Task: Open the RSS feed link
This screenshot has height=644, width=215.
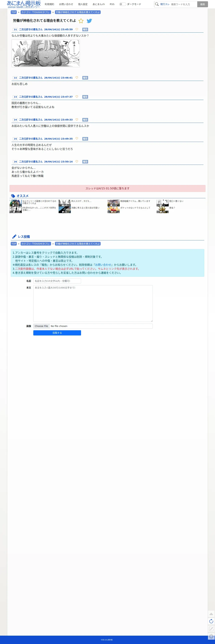Action: 112,4
